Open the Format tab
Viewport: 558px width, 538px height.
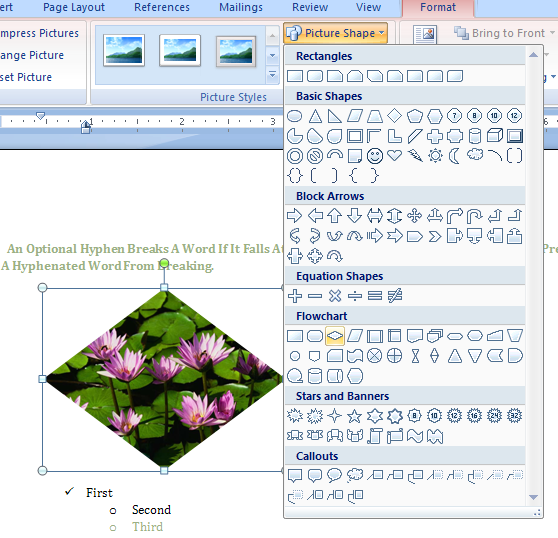[x=438, y=7]
